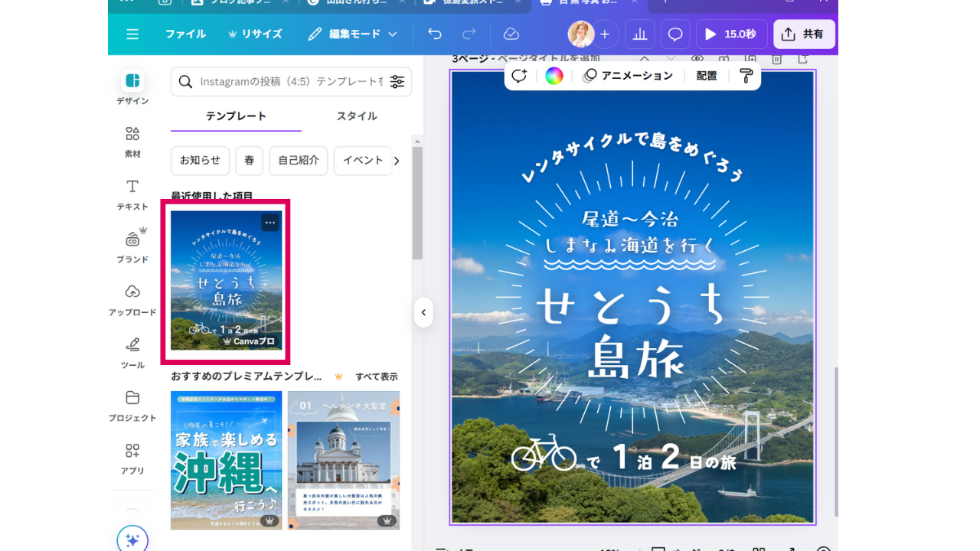Screen dimensions: 980x551
Task: Open three-dot menu on recent template
Action: (x=269, y=223)
